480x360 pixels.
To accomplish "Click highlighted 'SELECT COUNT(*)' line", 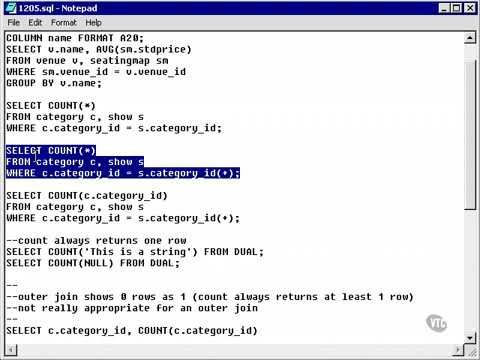I will pos(51,151).
